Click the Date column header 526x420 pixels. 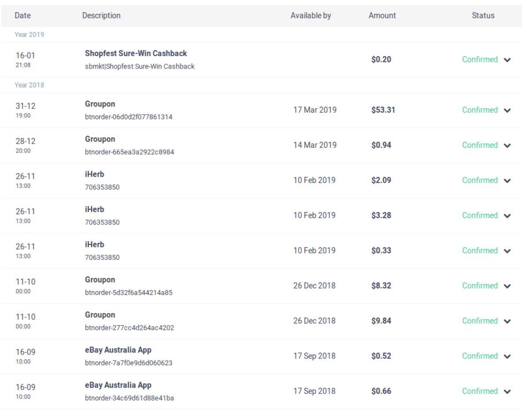point(22,15)
